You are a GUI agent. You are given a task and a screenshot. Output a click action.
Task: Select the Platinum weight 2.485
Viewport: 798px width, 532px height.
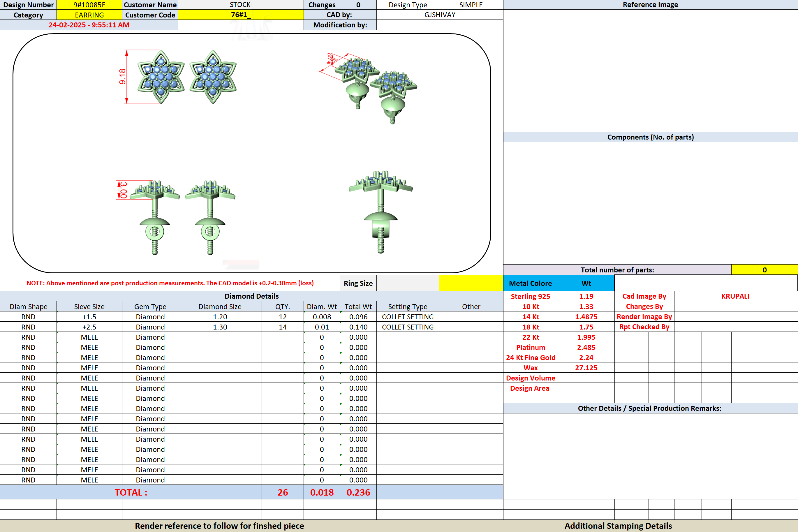(x=586, y=347)
